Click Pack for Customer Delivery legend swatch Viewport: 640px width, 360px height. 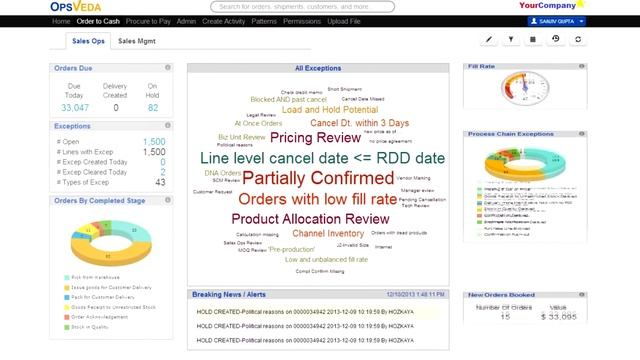coord(67,298)
